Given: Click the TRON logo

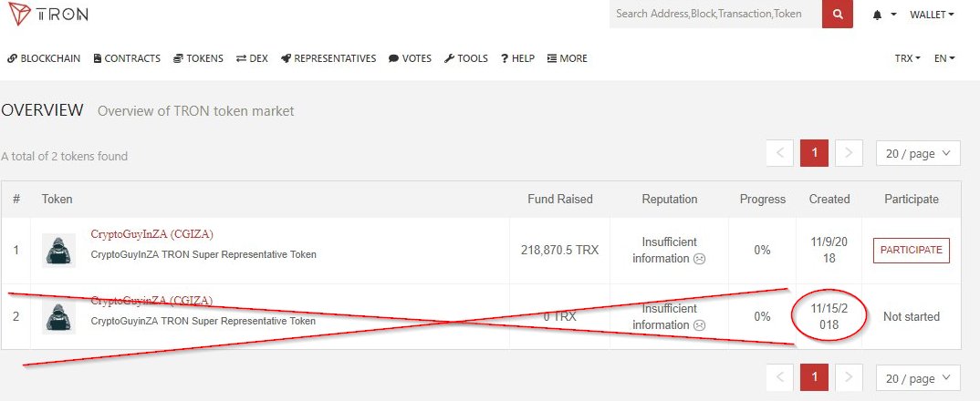Looking at the screenshot, I should click(47, 13).
